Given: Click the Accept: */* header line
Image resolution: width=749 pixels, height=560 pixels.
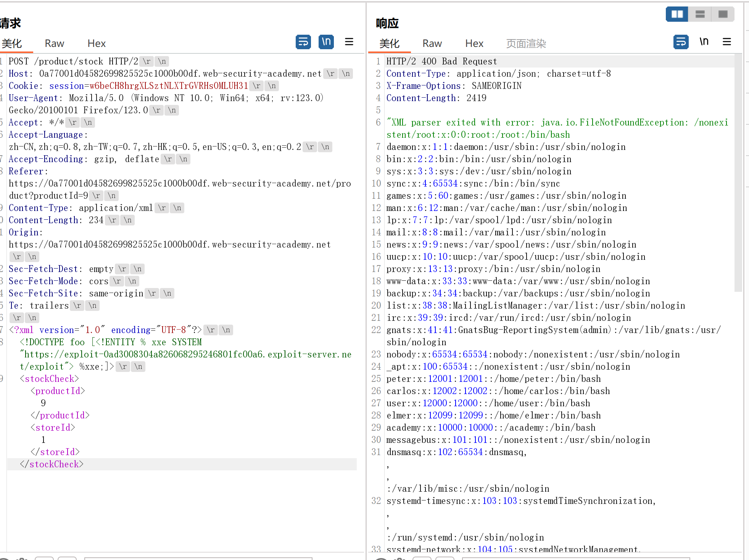Looking at the screenshot, I should pyautogui.click(x=36, y=122).
